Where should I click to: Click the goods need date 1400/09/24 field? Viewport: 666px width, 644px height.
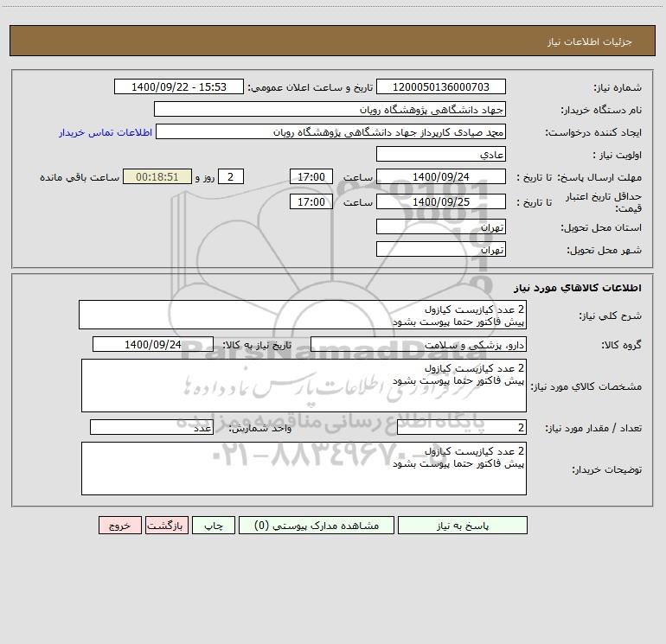click(153, 344)
